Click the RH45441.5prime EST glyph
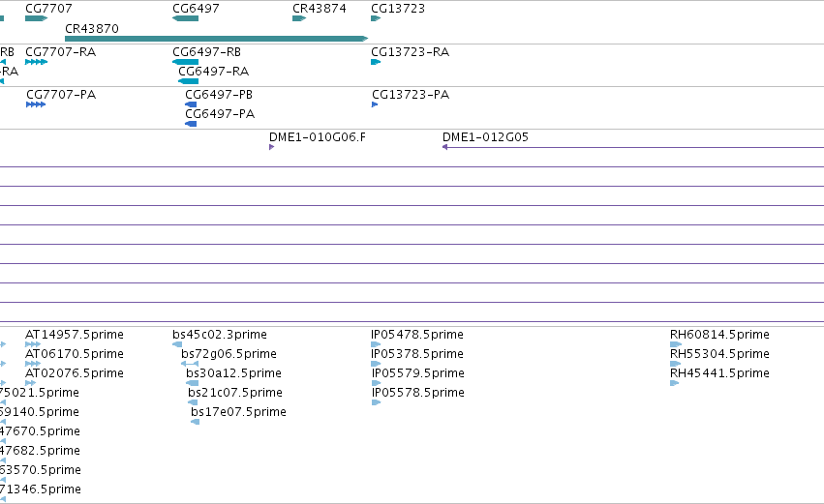 [674, 383]
